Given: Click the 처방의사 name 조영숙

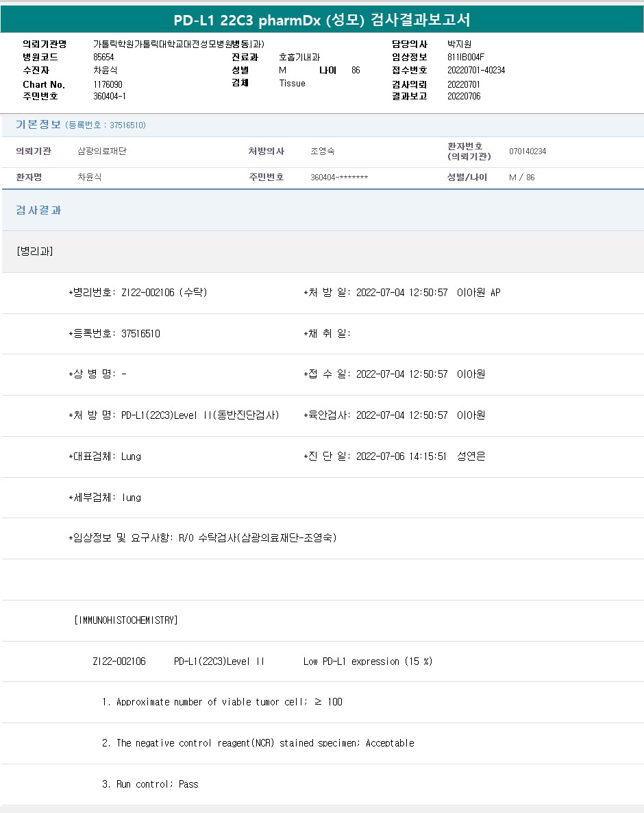Looking at the screenshot, I should pos(323,151).
